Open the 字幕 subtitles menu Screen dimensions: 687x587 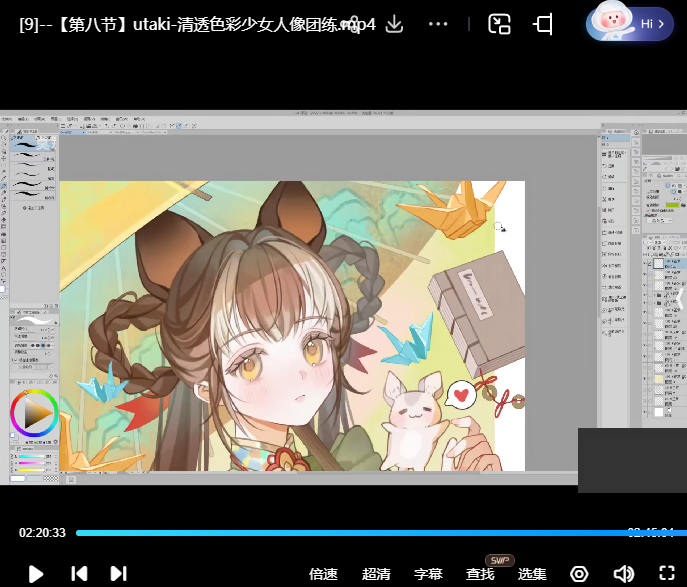pos(428,574)
